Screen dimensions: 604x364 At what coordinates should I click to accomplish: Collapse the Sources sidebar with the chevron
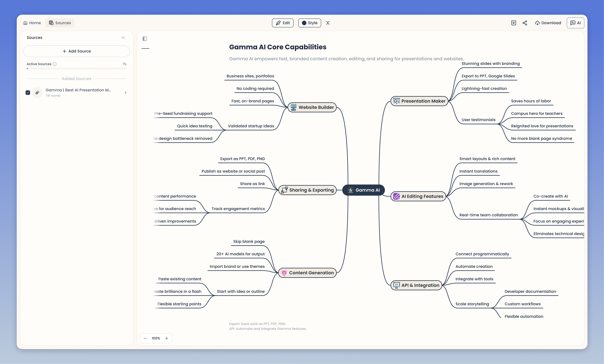click(123, 37)
